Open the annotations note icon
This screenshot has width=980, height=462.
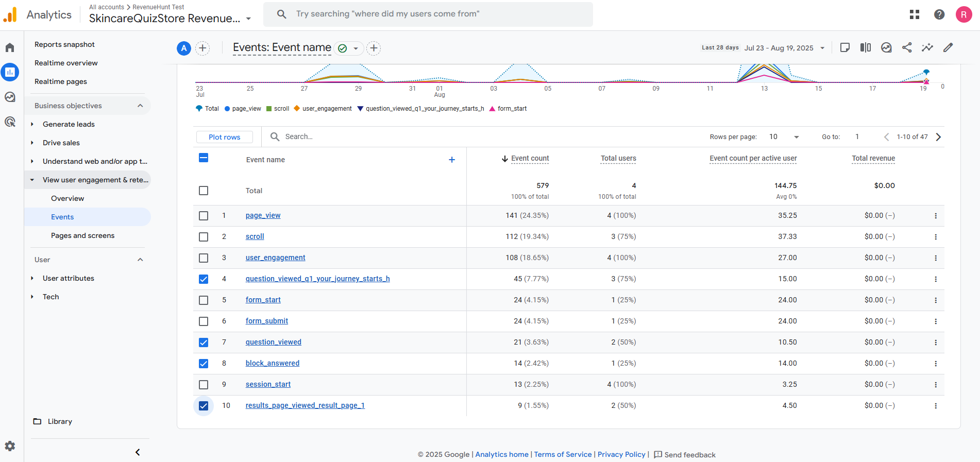point(845,47)
